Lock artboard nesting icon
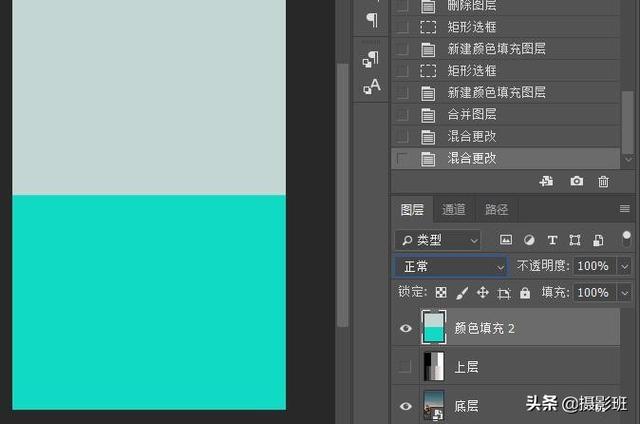640x424 pixels. pyautogui.click(x=504, y=293)
